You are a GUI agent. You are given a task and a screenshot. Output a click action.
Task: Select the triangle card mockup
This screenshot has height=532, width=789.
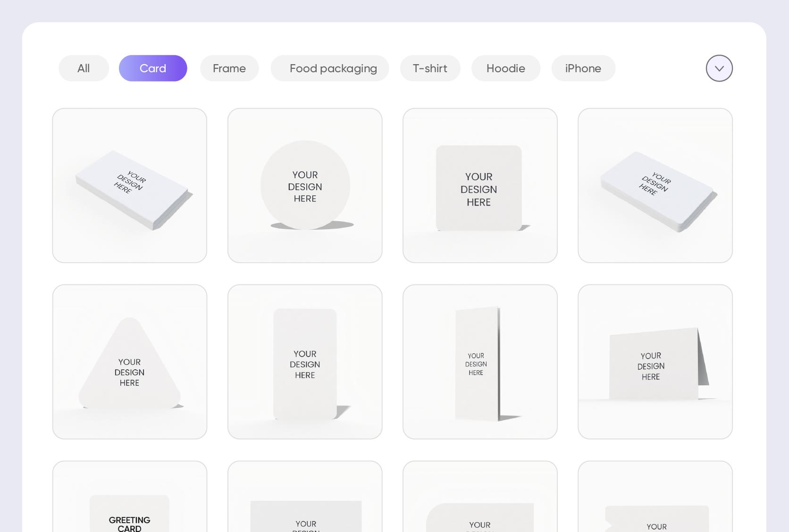click(x=130, y=362)
